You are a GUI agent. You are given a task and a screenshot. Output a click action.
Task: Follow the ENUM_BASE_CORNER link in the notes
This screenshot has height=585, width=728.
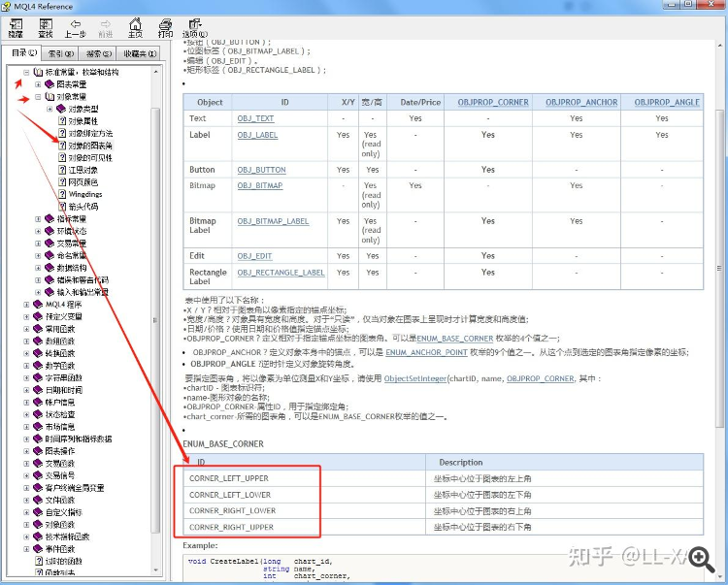point(455,339)
